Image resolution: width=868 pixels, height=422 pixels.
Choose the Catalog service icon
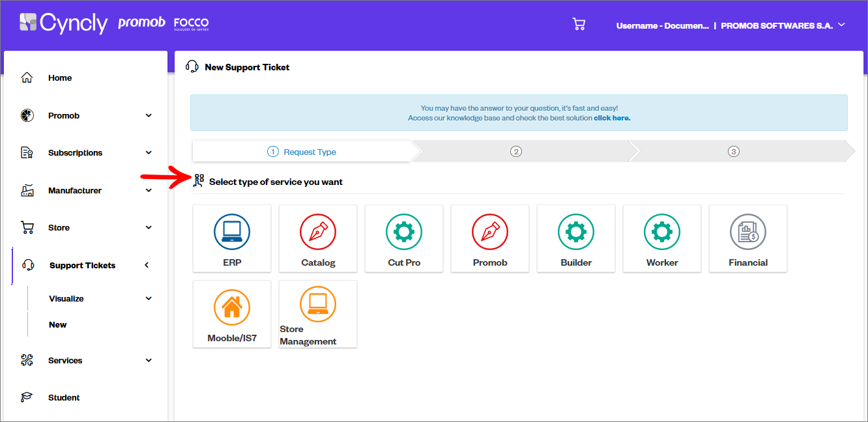tap(318, 232)
